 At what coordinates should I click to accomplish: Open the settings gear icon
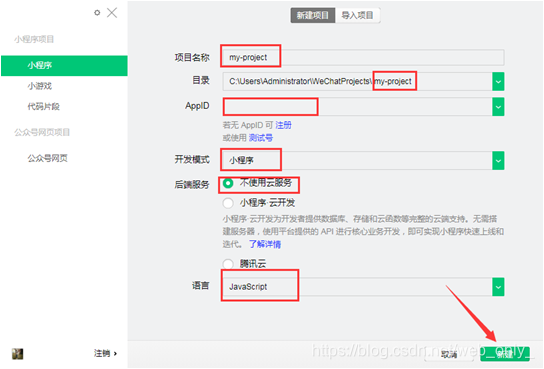pyautogui.click(x=97, y=13)
